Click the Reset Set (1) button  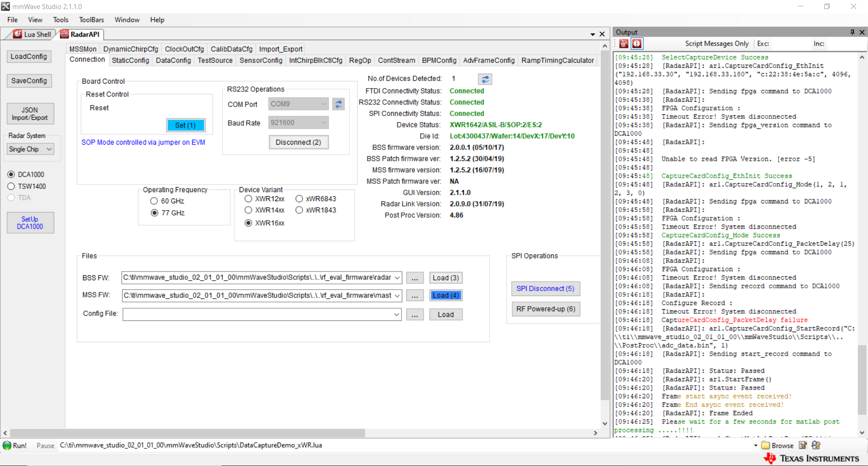[x=185, y=125]
